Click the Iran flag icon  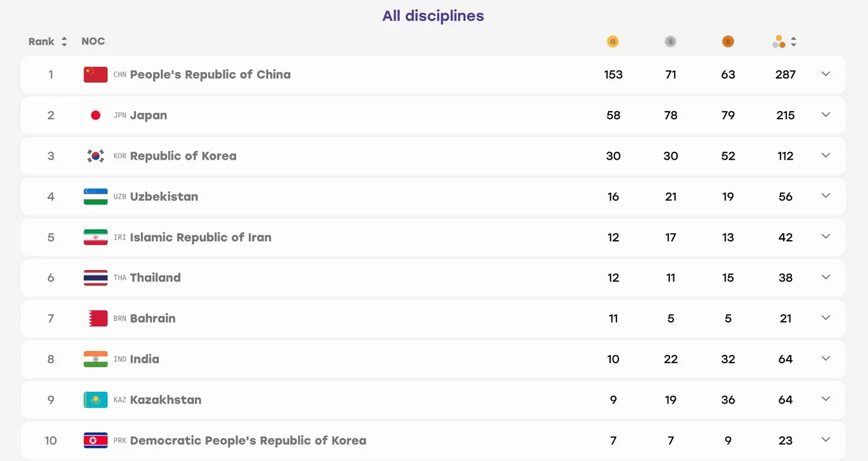tap(96, 238)
